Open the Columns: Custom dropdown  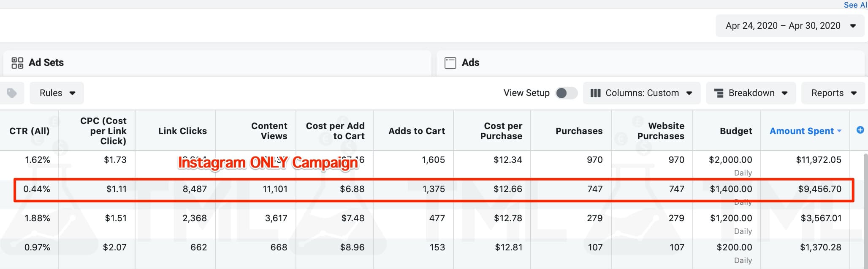(641, 93)
